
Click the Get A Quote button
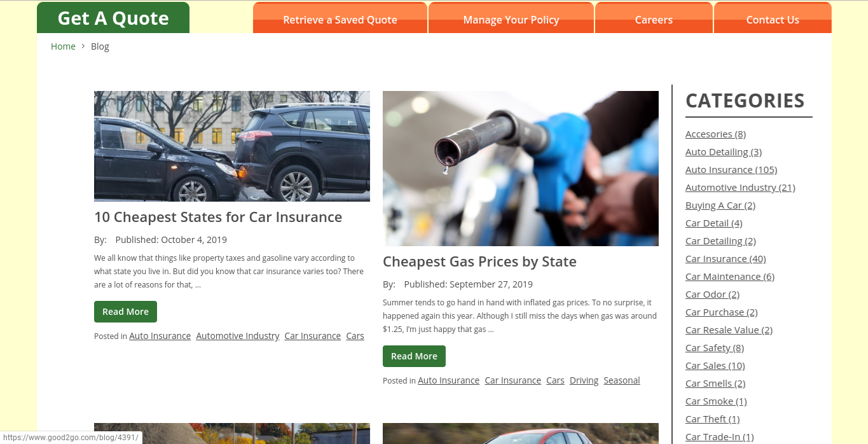tap(113, 18)
